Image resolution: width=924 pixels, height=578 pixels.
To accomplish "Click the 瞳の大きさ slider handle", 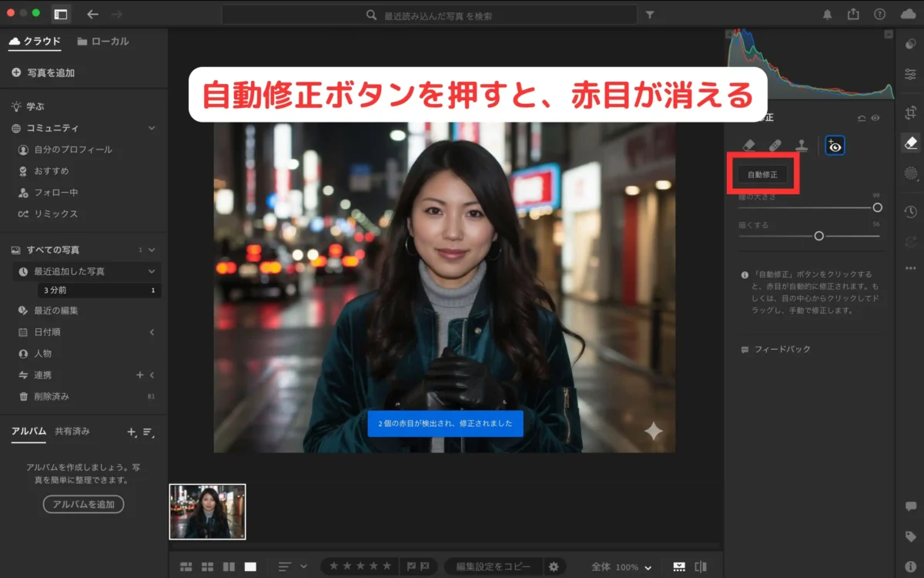I will [877, 207].
